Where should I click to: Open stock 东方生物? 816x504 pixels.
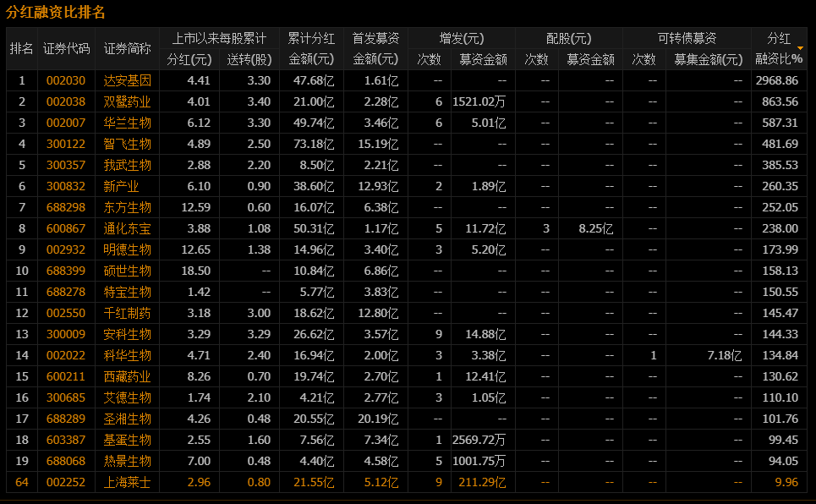[127, 207]
